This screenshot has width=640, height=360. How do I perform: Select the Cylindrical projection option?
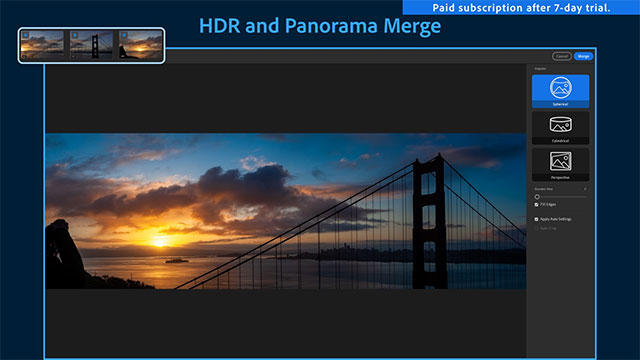coord(560,128)
